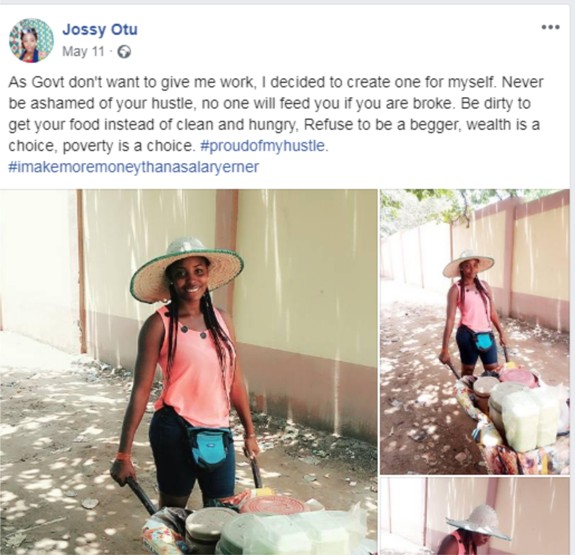Screen dimensions: 575x555
Task: Open the #imakemoremoneythanasalaryerner hashtag
Action: pyautogui.click(x=133, y=167)
